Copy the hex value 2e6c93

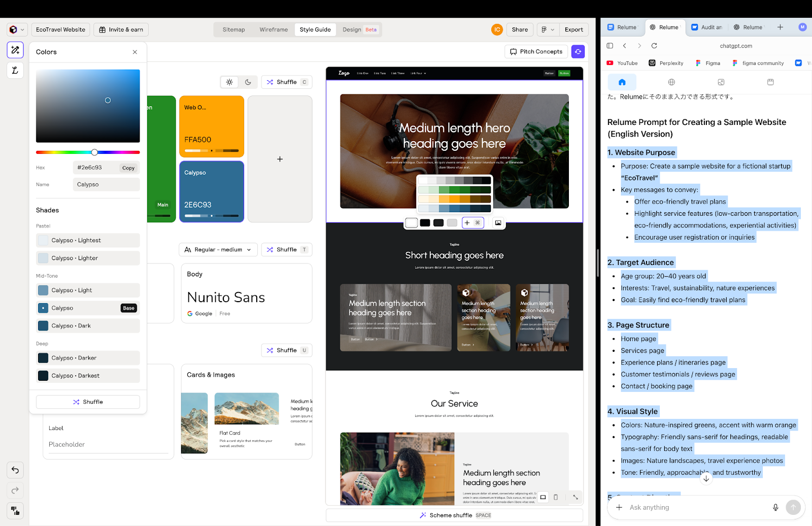pyautogui.click(x=128, y=168)
